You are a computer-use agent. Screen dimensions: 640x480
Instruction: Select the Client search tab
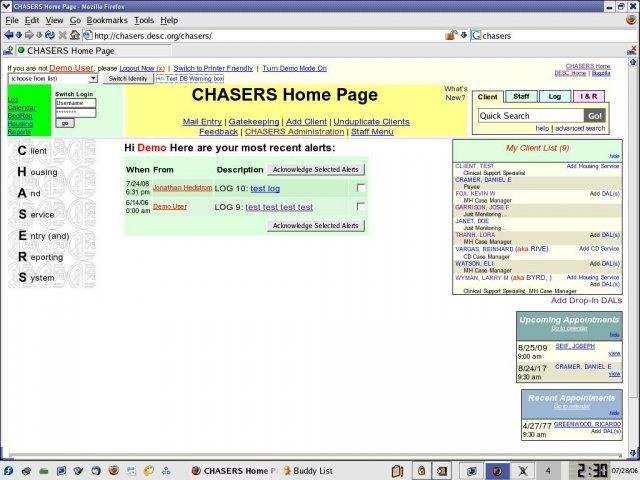click(x=487, y=97)
